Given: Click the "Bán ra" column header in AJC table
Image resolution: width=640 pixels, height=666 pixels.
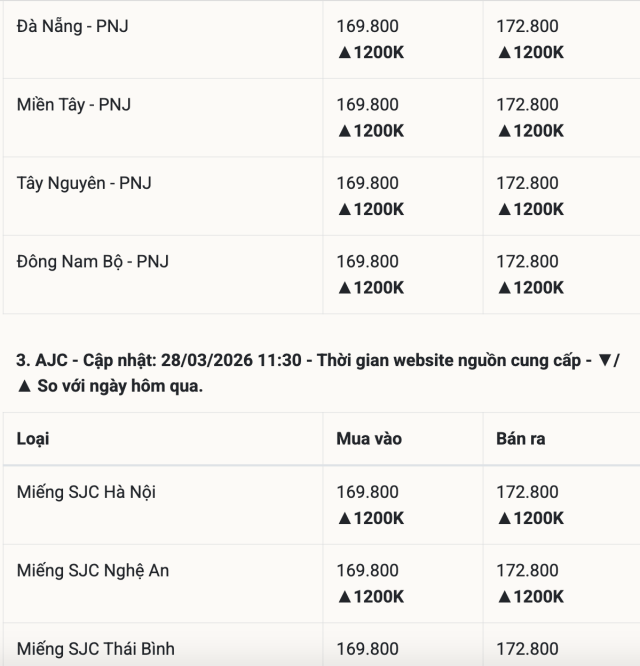Looking at the screenshot, I should [x=520, y=439].
